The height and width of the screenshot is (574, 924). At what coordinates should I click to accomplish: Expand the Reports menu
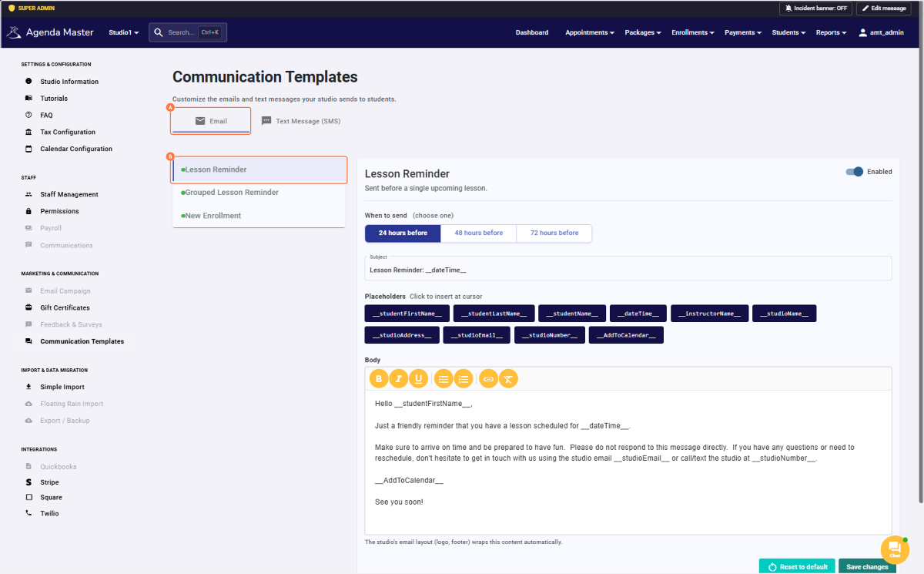point(831,32)
